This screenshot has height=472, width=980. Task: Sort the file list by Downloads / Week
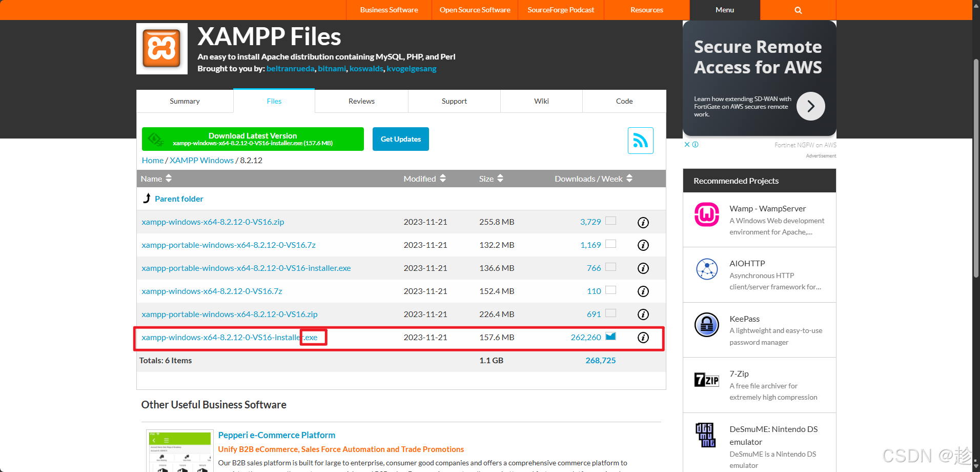pyautogui.click(x=594, y=179)
